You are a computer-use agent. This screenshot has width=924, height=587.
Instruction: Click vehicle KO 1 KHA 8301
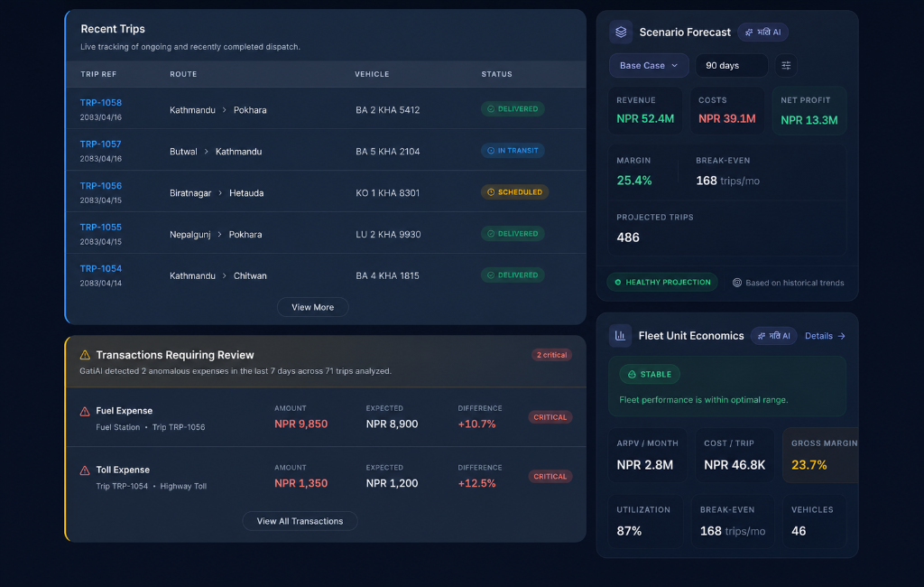[x=388, y=193]
